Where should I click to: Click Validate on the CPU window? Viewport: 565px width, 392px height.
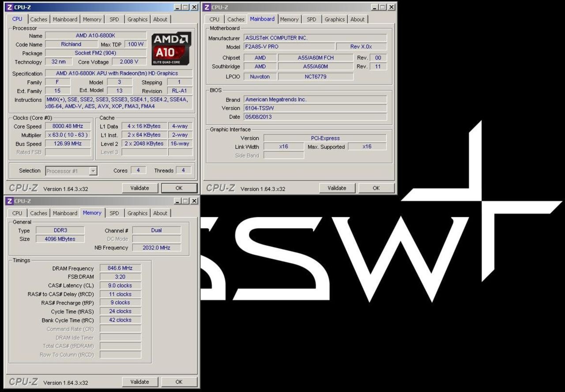pos(140,188)
